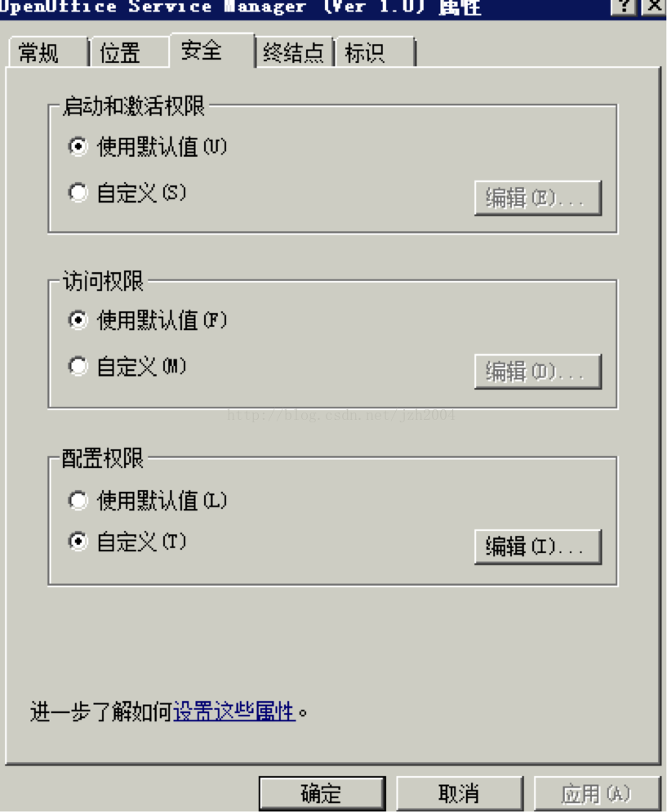
Task: Choose 自定义(T) for configuration permissions
Action: click(78, 542)
